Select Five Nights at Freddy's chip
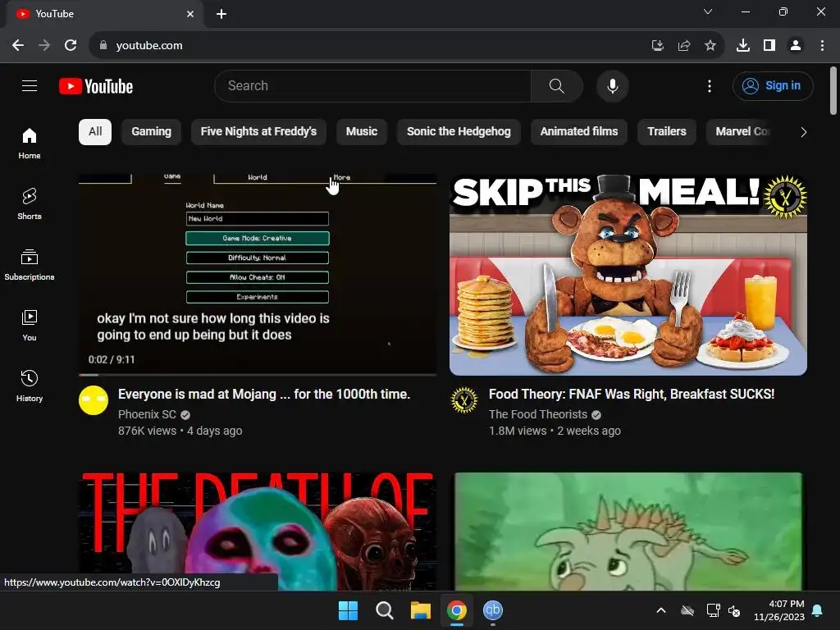The width and height of the screenshot is (840, 630). coord(258,132)
